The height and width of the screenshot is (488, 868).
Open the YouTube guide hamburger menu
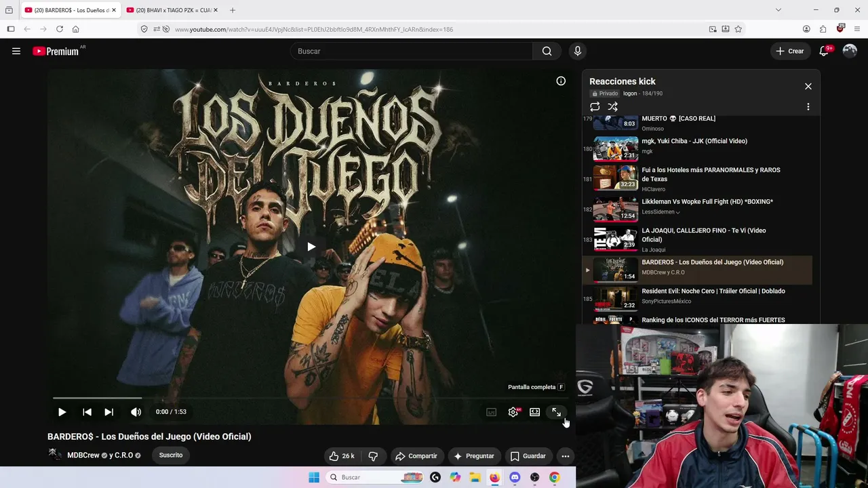tap(16, 51)
